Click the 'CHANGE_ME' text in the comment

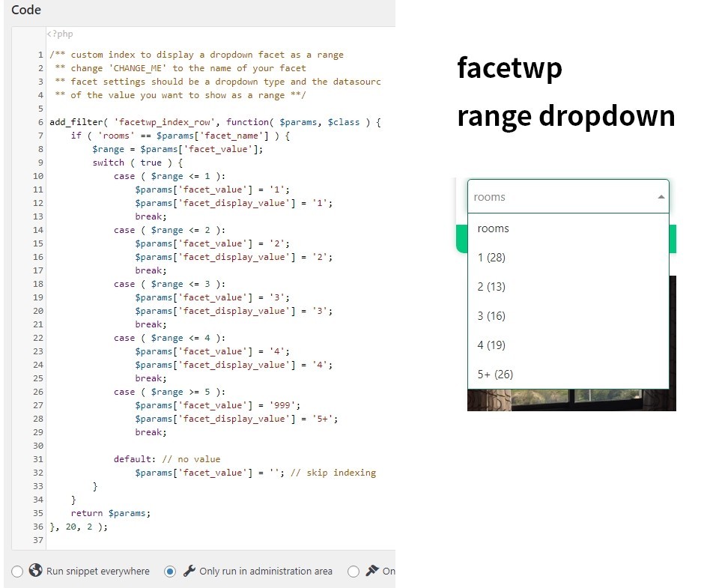click(137, 68)
